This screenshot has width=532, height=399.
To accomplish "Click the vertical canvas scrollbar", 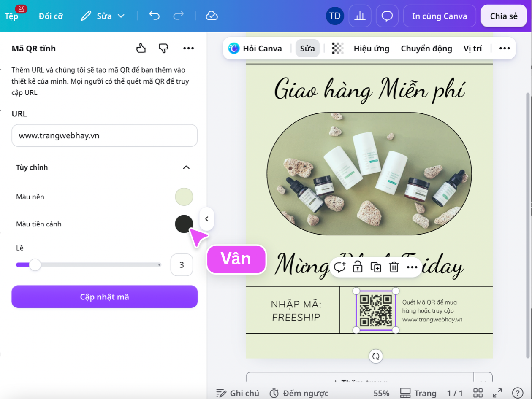I will 527,225.
